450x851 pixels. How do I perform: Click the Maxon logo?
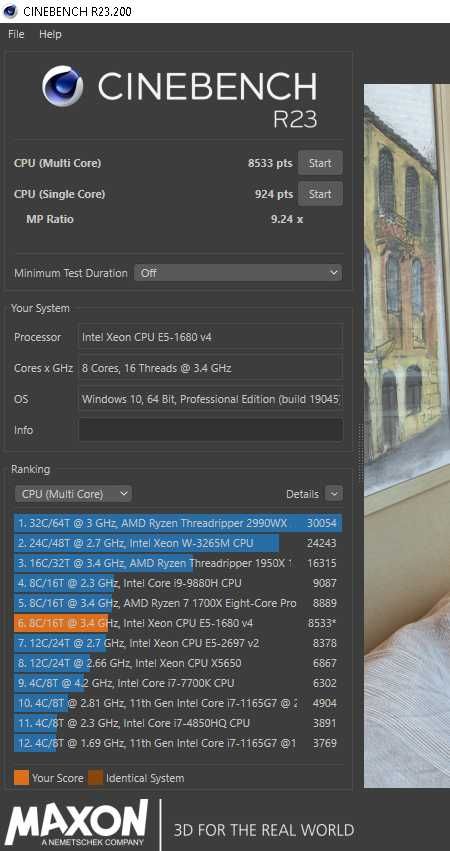tap(77, 822)
